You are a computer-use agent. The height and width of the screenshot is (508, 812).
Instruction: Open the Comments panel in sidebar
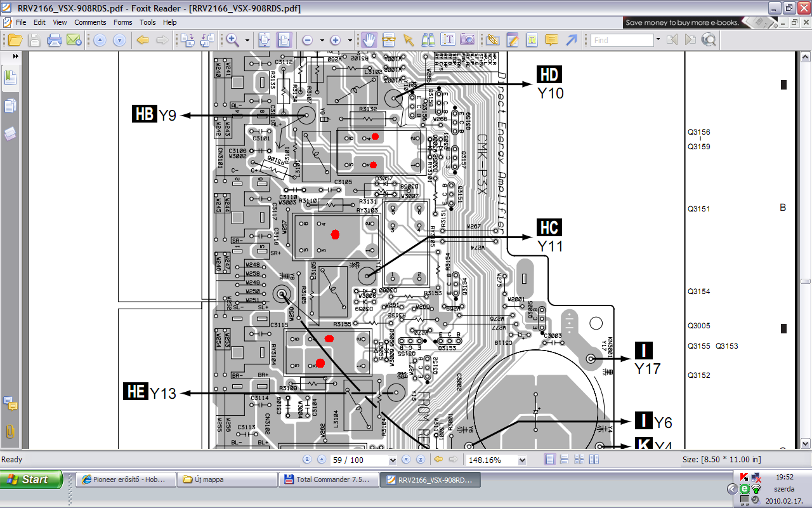pos(10,403)
